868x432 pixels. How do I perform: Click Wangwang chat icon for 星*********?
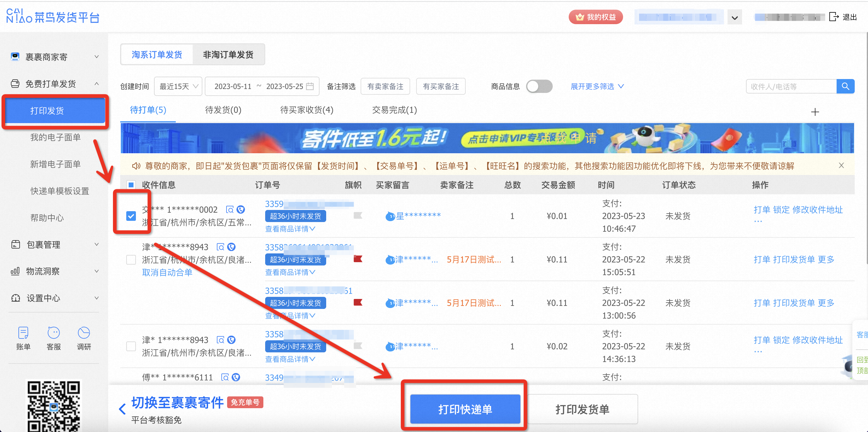[390, 216]
